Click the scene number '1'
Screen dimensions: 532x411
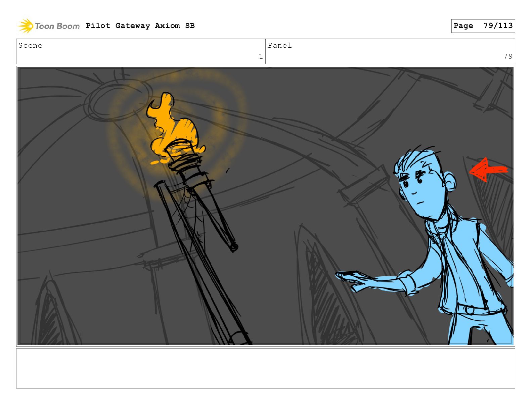pyautogui.click(x=261, y=56)
